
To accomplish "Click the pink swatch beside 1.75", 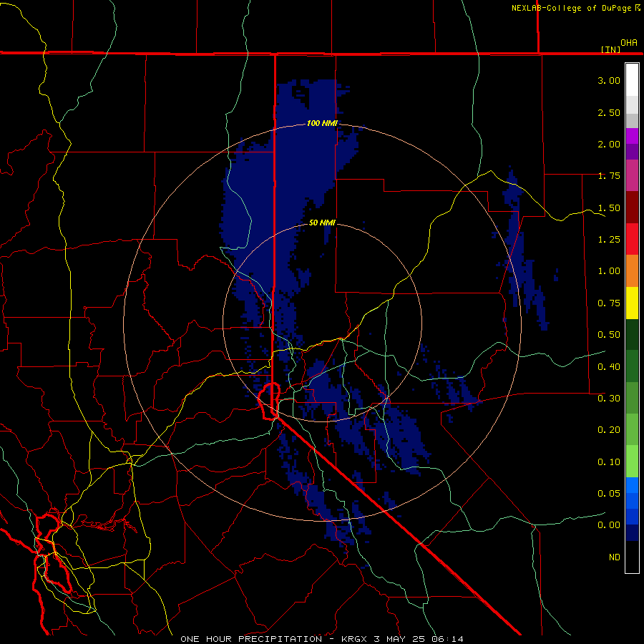I will pyautogui.click(x=632, y=176).
